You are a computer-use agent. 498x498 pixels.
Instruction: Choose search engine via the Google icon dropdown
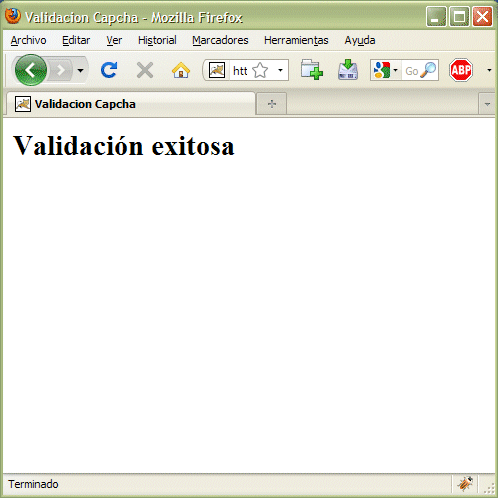(x=386, y=70)
